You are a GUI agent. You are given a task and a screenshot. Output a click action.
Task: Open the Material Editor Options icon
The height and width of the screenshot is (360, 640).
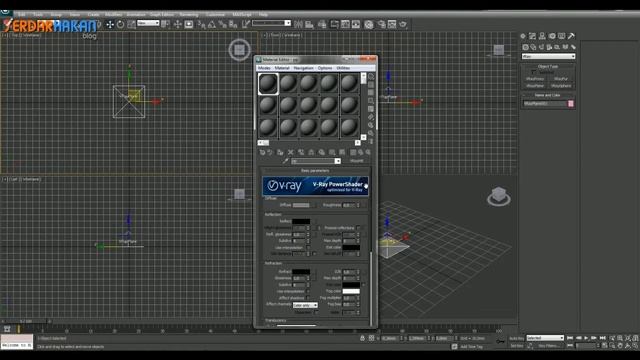click(x=371, y=125)
